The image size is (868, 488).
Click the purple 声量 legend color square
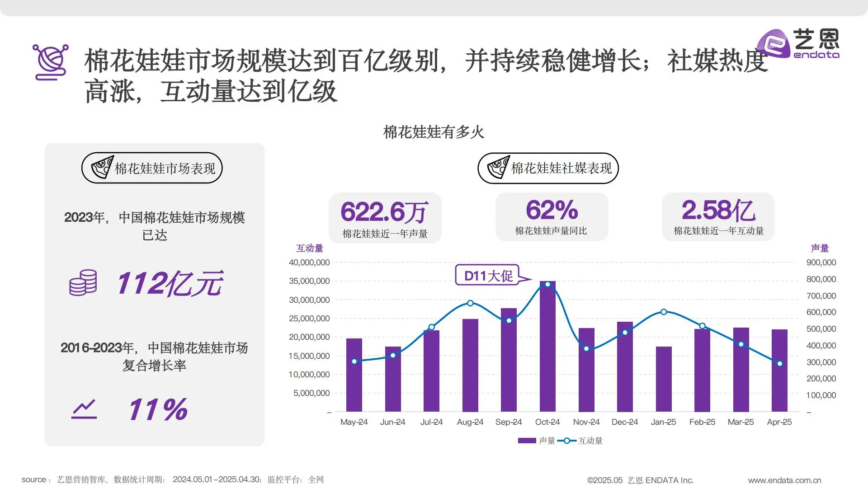pyautogui.click(x=527, y=441)
